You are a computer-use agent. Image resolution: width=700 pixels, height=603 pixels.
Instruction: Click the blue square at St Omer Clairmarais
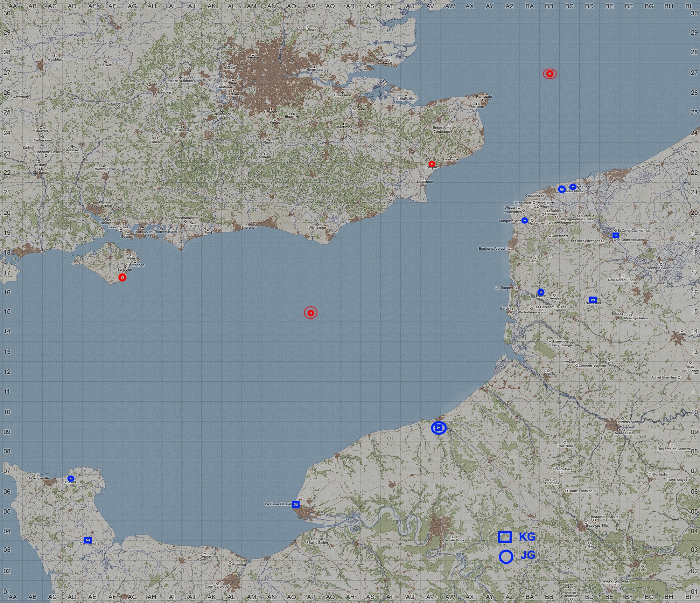tap(615, 235)
